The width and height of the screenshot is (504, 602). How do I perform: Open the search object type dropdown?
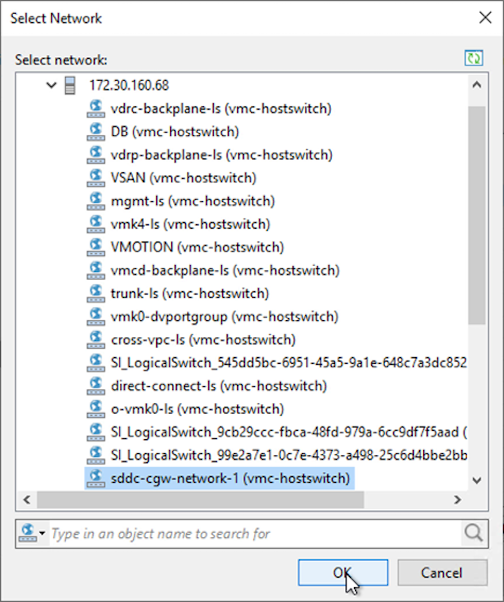coord(32,533)
